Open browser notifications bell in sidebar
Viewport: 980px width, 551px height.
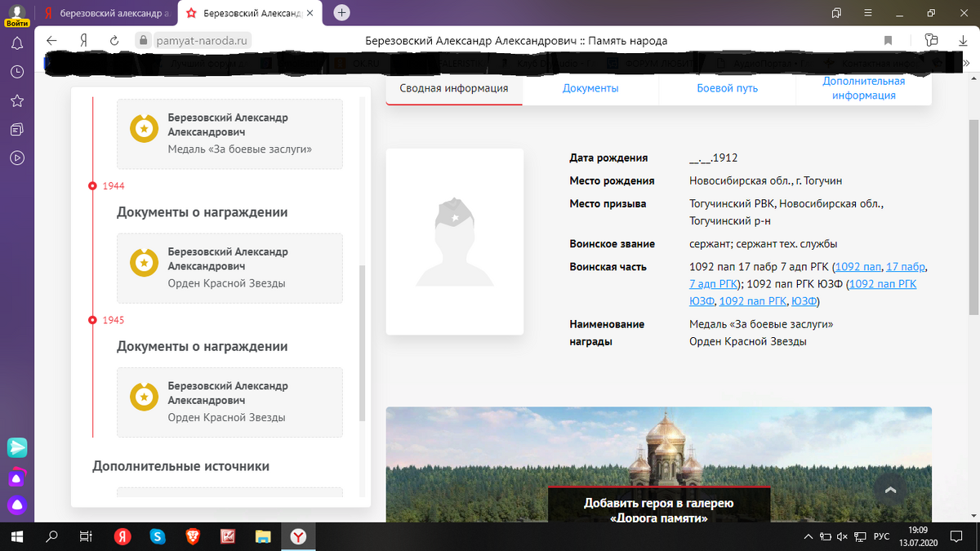tap(16, 43)
